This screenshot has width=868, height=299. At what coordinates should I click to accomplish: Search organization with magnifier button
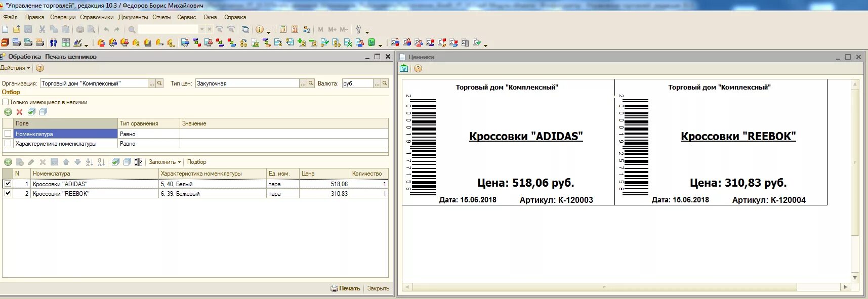pyautogui.click(x=159, y=83)
